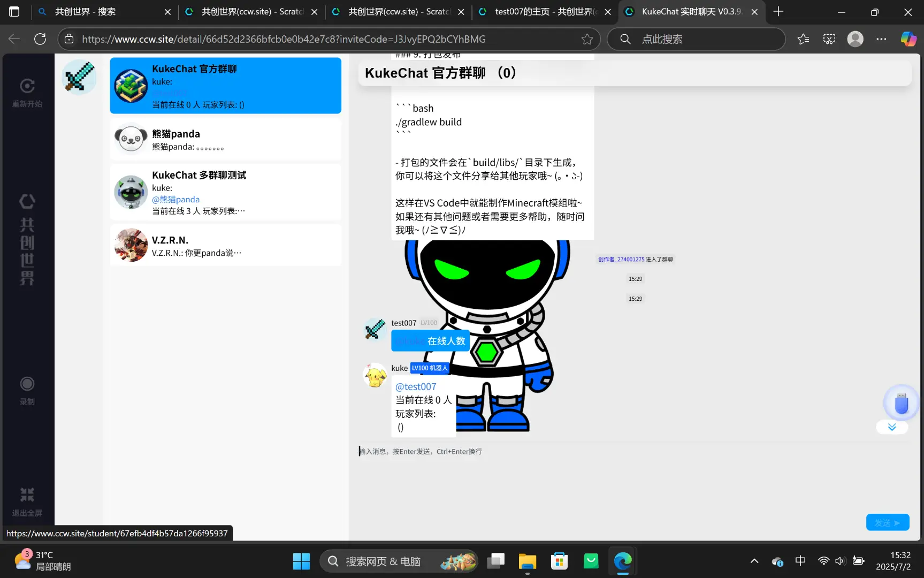Open the volume tray icon
Image resolution: width=924 pixels, height=578 pixels.
pos(840,561)
